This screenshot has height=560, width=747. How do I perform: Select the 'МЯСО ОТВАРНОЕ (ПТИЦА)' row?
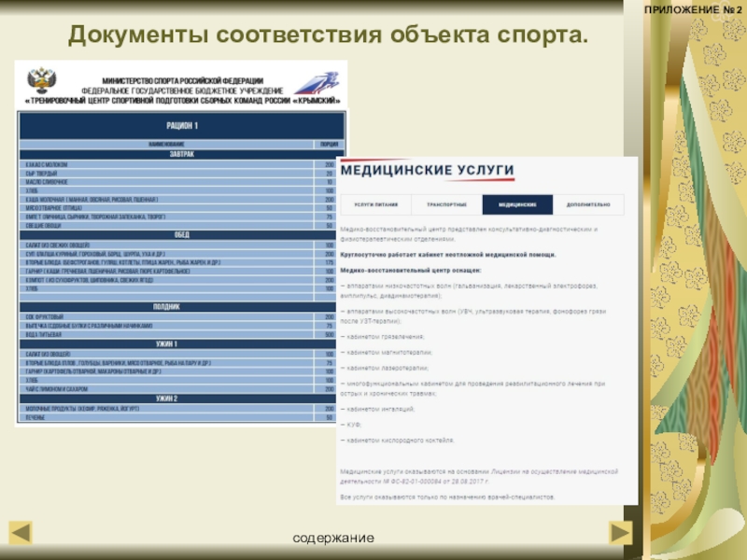click(178, 208)
